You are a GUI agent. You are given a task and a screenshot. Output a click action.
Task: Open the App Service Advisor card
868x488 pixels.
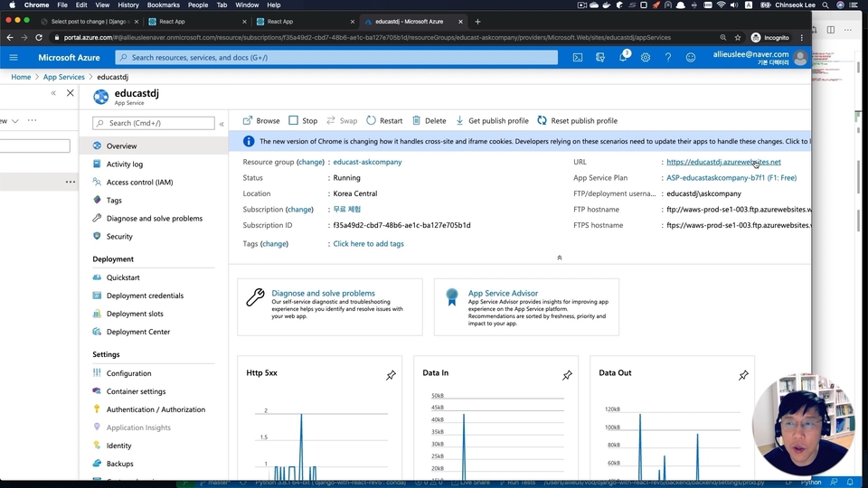click(526, 307)
